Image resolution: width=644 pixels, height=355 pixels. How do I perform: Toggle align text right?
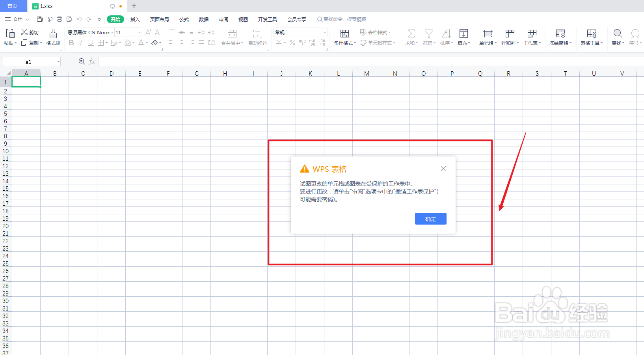[x=192, y=43]
